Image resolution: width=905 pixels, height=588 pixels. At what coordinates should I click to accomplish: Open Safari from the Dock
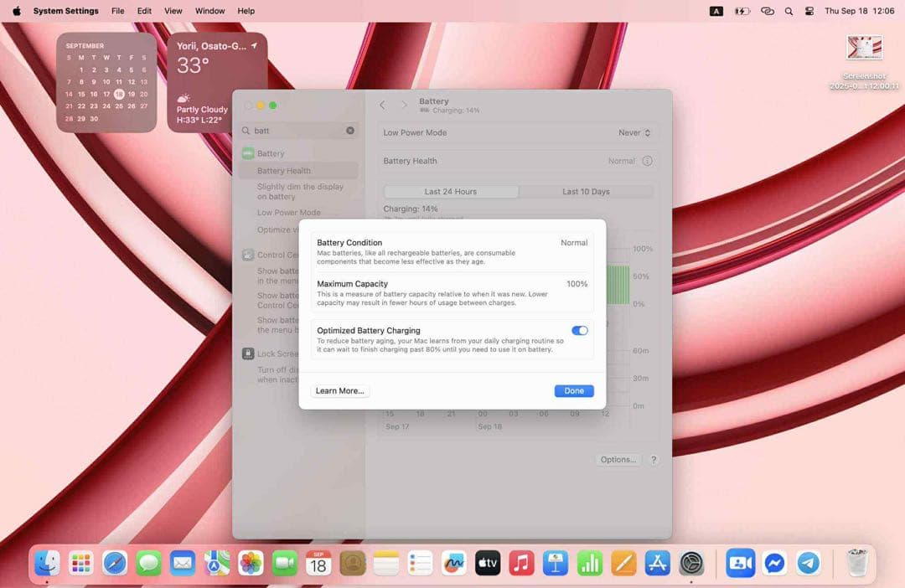tap(115, 563)
